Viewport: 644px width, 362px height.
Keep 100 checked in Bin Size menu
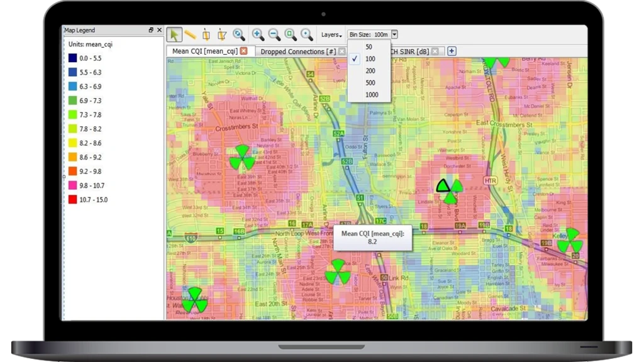pyautogui.click(x=370, y=58)
